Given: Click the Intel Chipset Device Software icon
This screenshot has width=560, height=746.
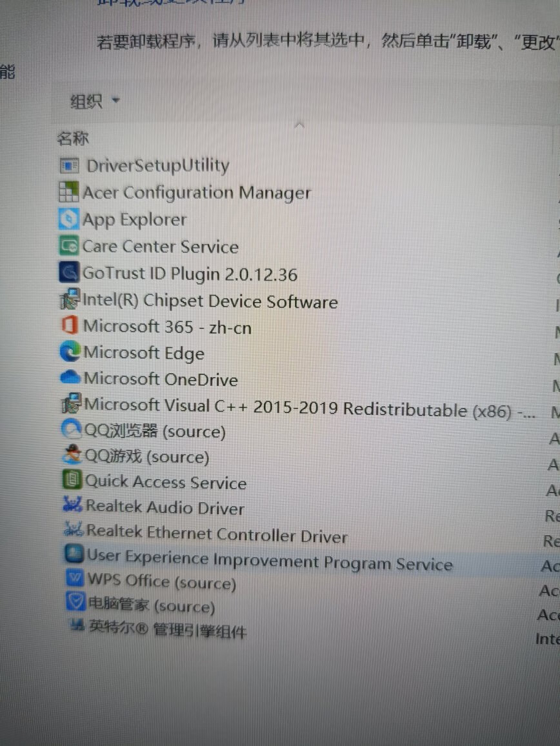Looking at the screenshot, I should click(70, 299).
